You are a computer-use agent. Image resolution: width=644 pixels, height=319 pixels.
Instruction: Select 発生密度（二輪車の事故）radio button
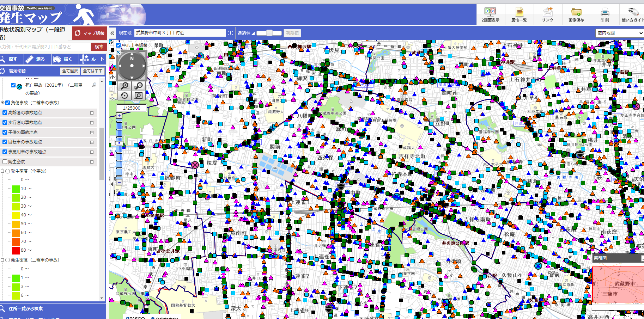pos(7,260)
